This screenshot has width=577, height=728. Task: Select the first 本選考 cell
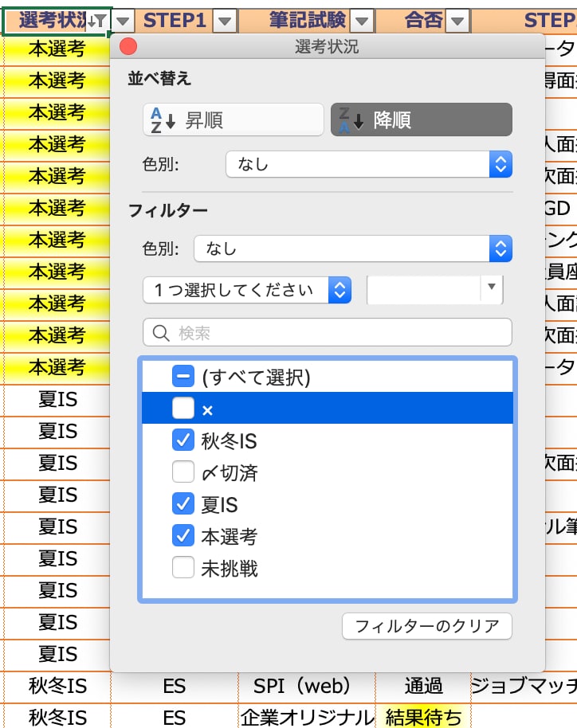[x=57, y=49]
